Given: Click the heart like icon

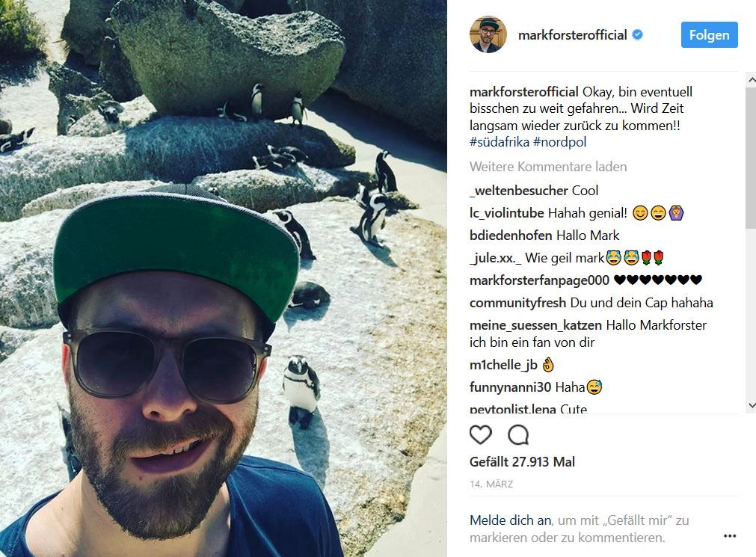Looking at the screenshot, I should [x=481, y=435].
